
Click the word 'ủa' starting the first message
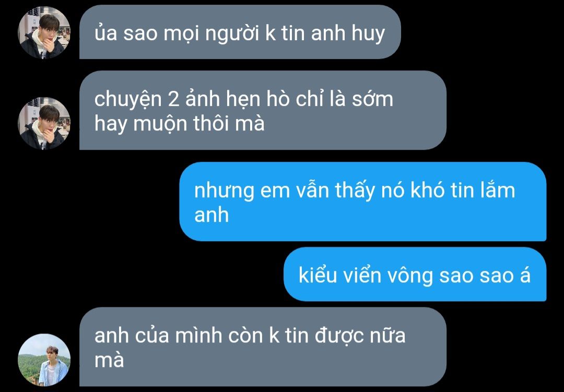105,32
